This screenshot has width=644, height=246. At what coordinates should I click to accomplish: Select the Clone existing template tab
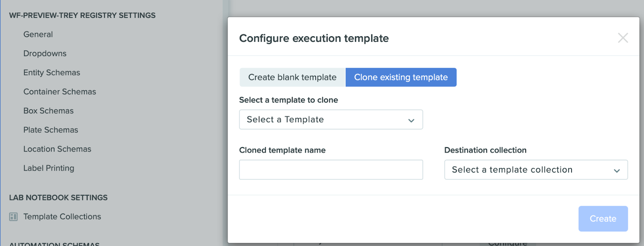point(401,77)
